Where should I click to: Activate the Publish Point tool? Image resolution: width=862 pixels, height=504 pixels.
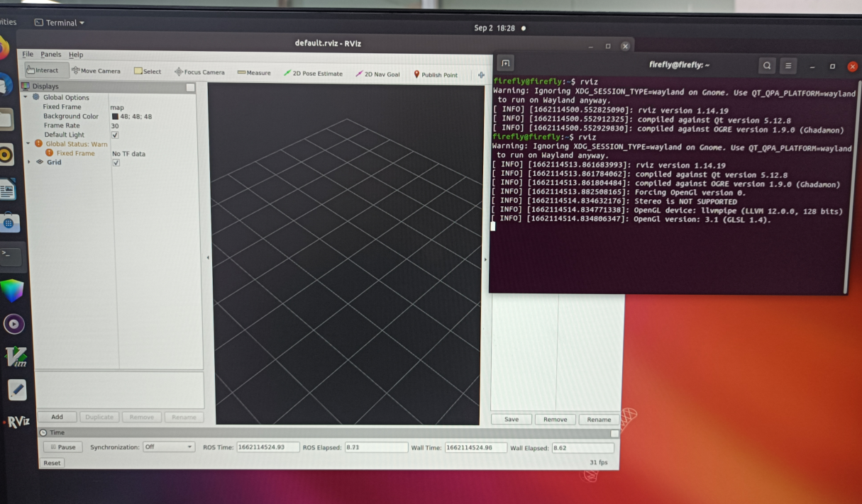pos(436,74)
